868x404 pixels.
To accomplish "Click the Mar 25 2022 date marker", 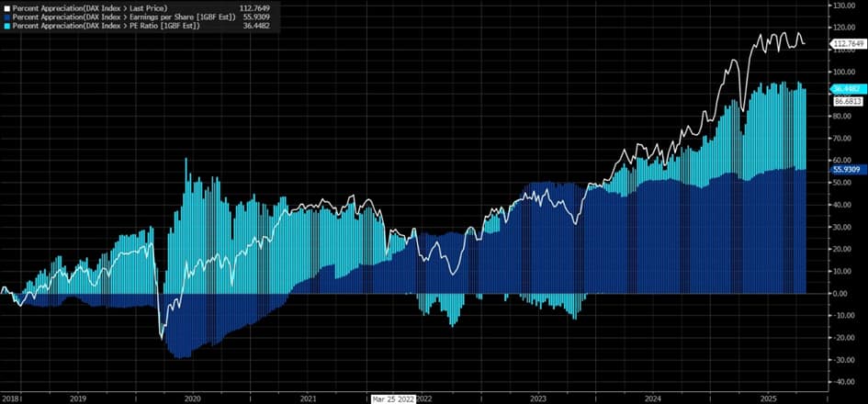I will tap(394, 398).
